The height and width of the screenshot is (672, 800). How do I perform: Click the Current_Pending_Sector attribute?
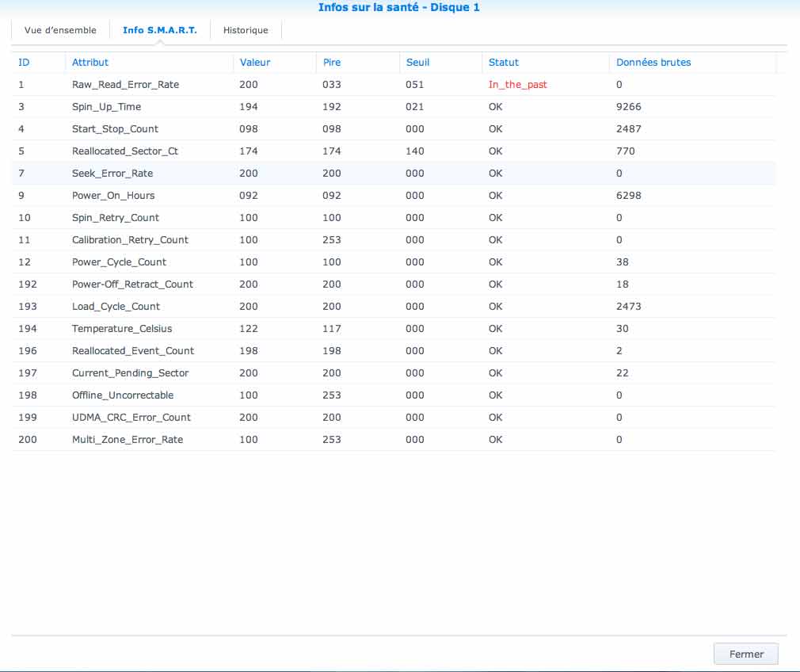[130, 372]
